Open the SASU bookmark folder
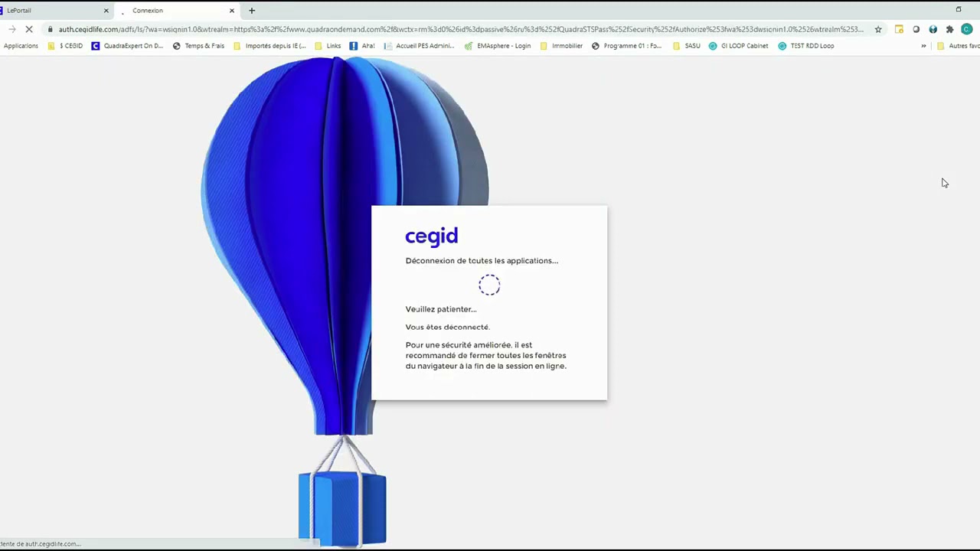Screen dimensions: 980x551 click(687, 46)
